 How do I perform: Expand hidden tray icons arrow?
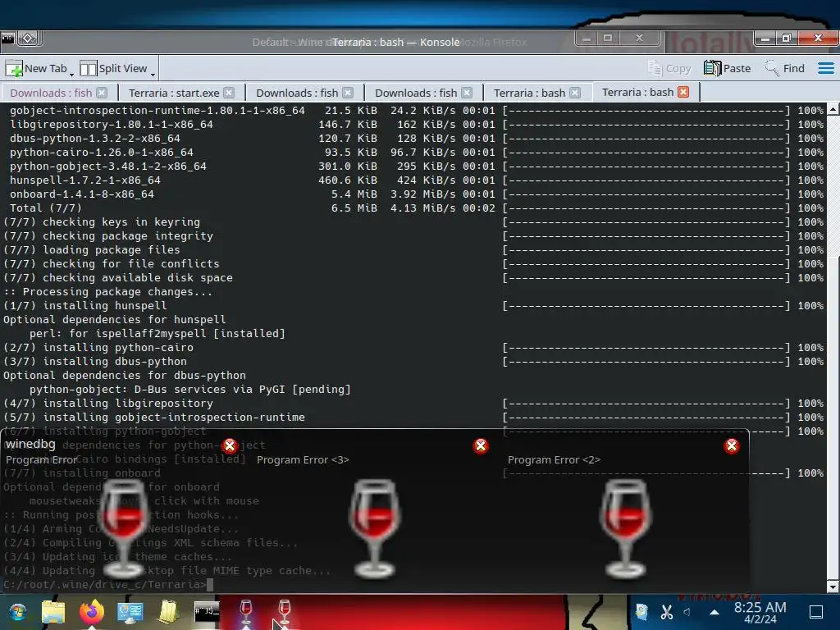click(714, 612)
